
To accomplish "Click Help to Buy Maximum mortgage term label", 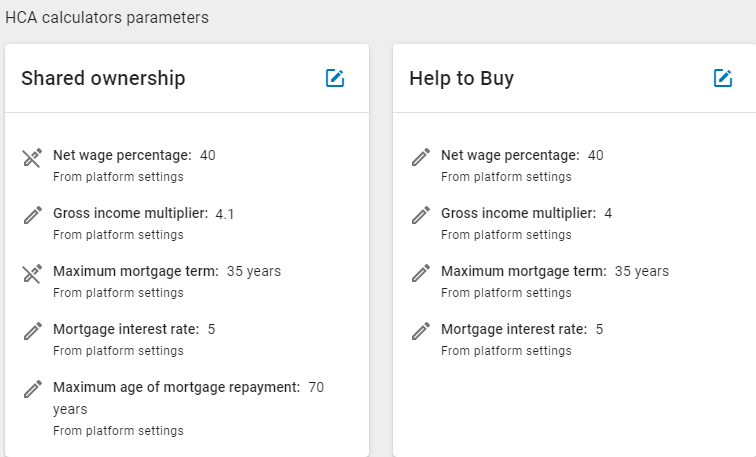I will pyautogui.click(x=524, y=271).
